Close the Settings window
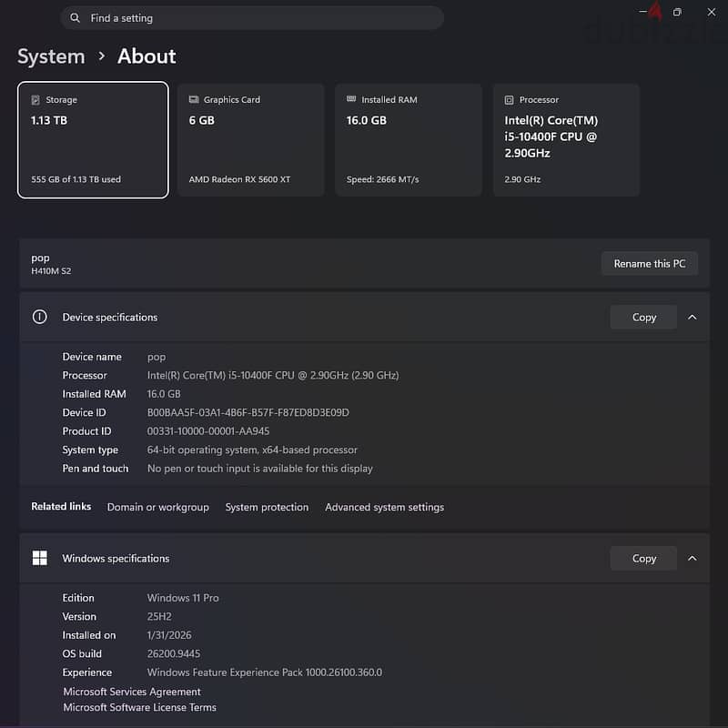This screenshot has width=728, height=728. [x=712, y=12]
